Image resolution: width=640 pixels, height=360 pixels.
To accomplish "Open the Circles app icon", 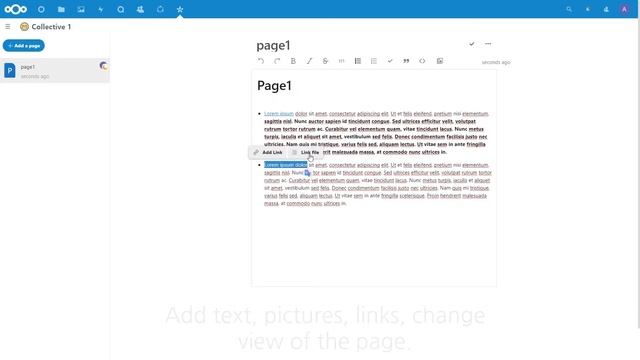I will click(x=160, y=9).
